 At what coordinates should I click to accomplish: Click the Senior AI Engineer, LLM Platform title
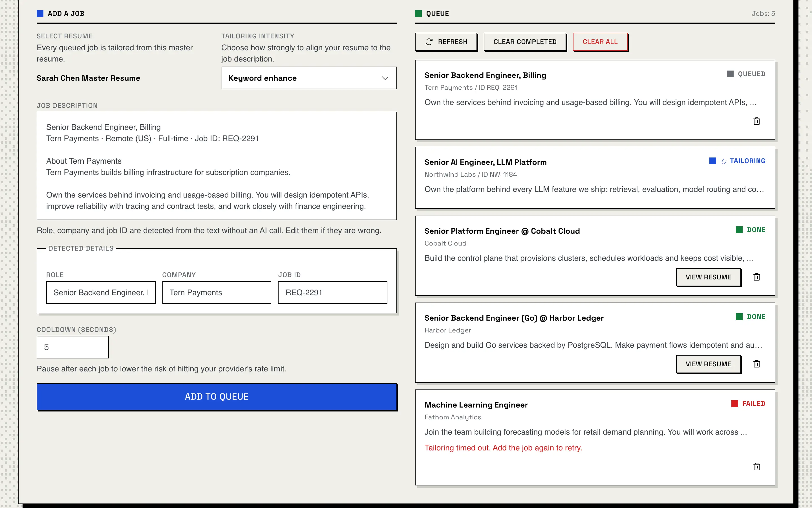point(486,162)
